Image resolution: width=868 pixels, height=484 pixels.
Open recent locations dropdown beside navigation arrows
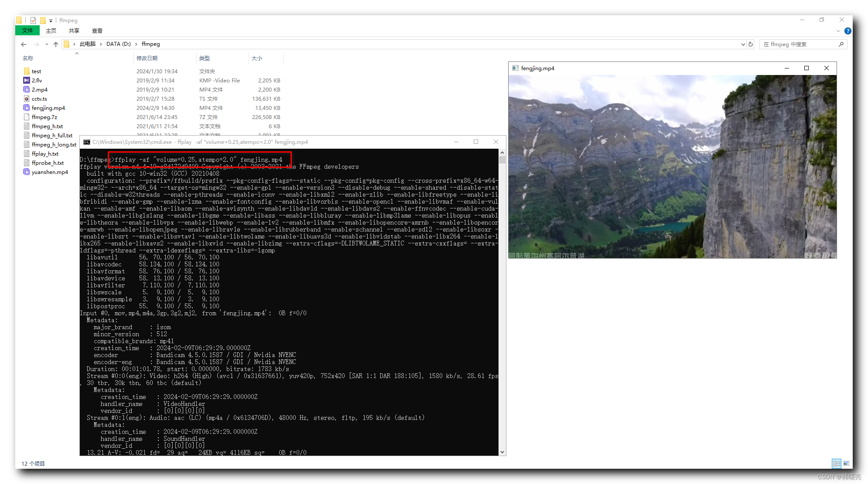[x=47, y=44]
